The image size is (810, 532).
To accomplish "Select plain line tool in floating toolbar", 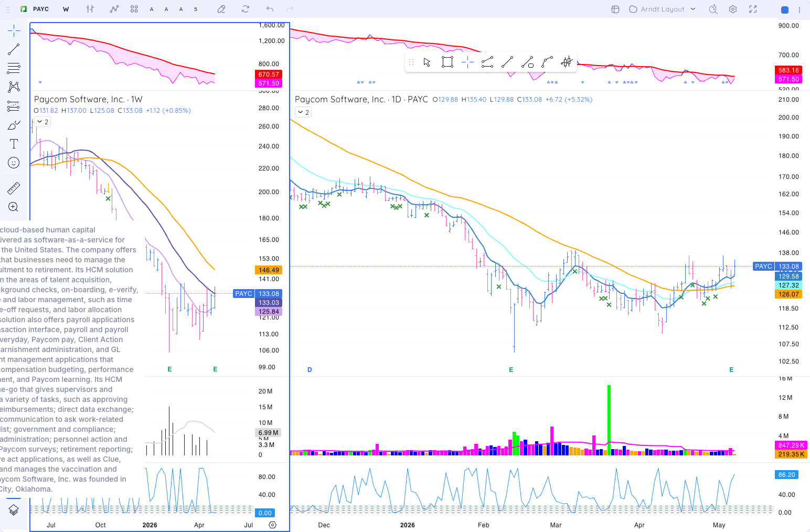I will [x=507, y=62].
